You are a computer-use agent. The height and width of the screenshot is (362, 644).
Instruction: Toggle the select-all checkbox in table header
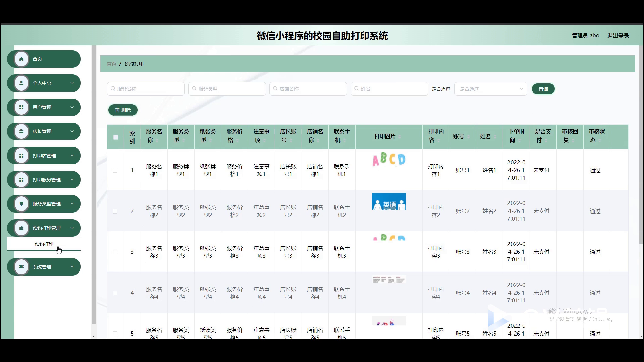116,137
